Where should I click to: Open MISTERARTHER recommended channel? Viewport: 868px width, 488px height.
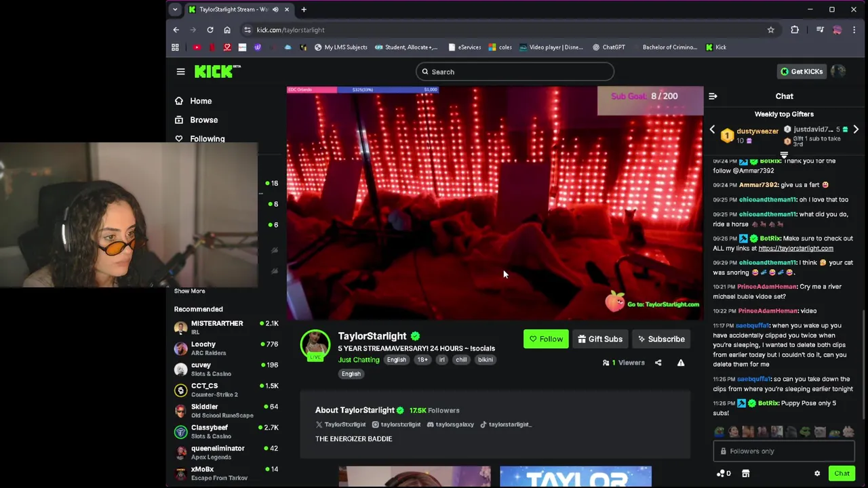226,328
